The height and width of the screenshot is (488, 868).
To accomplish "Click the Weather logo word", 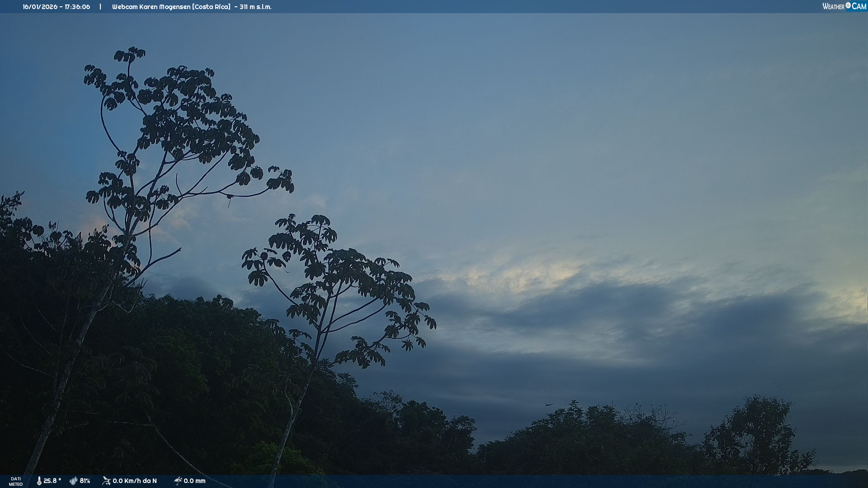I will tap(833, 6).
